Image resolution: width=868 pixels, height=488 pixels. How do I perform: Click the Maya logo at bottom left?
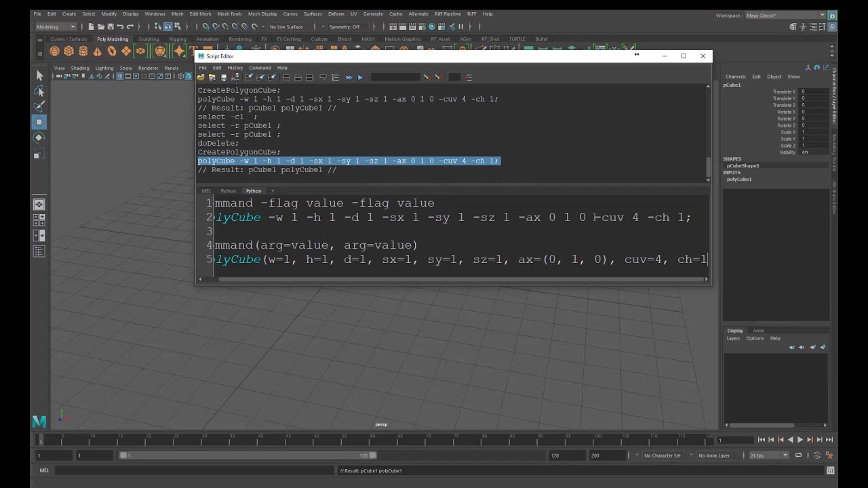[39, 422]
